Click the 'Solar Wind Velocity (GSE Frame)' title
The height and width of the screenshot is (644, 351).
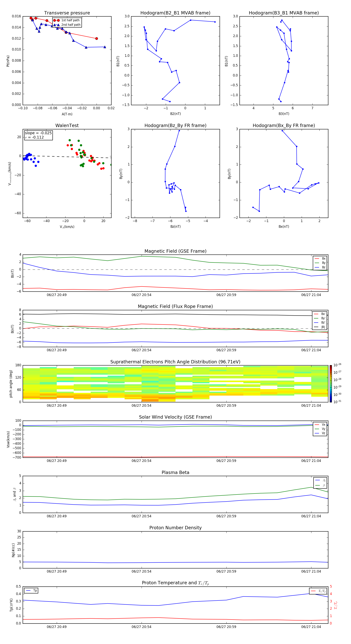coord(175,417)
